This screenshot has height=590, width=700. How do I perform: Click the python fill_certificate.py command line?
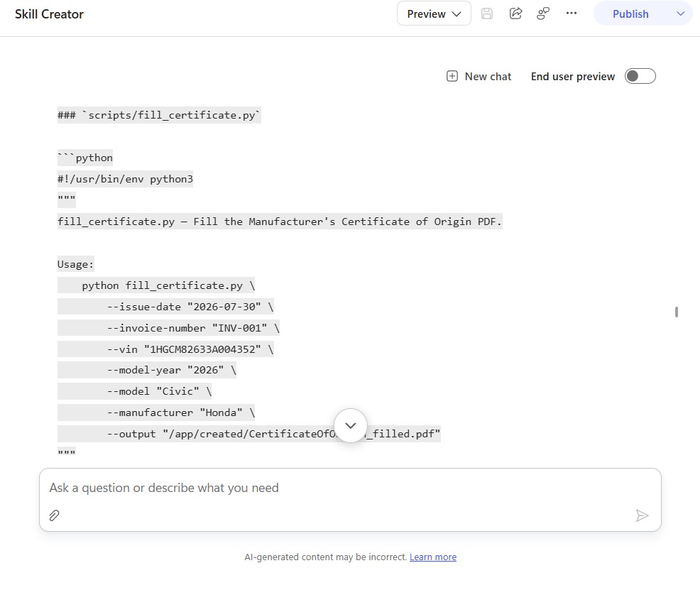156,285
